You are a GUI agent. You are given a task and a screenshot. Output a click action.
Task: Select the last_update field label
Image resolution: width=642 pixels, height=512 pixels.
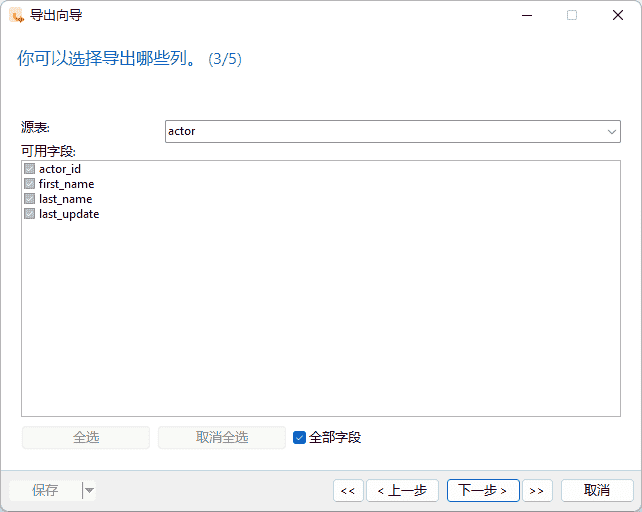[x=69, y=214]
